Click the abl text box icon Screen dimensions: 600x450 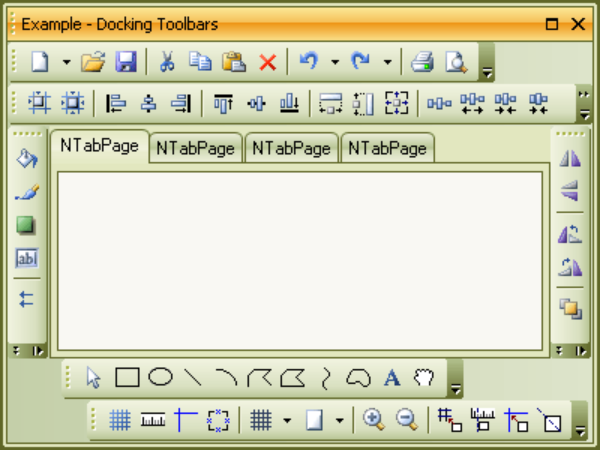[27, 258]
